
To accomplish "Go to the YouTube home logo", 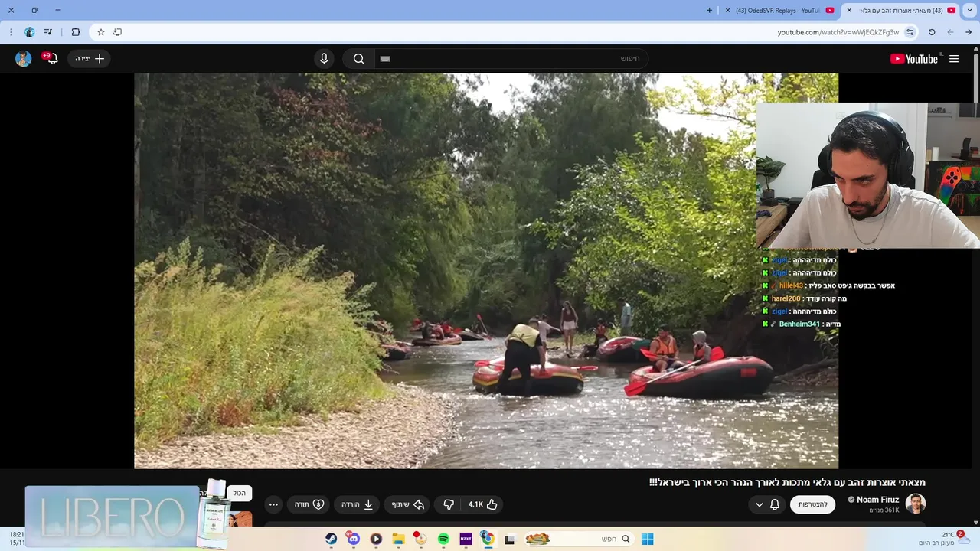I will pos(914,59).
